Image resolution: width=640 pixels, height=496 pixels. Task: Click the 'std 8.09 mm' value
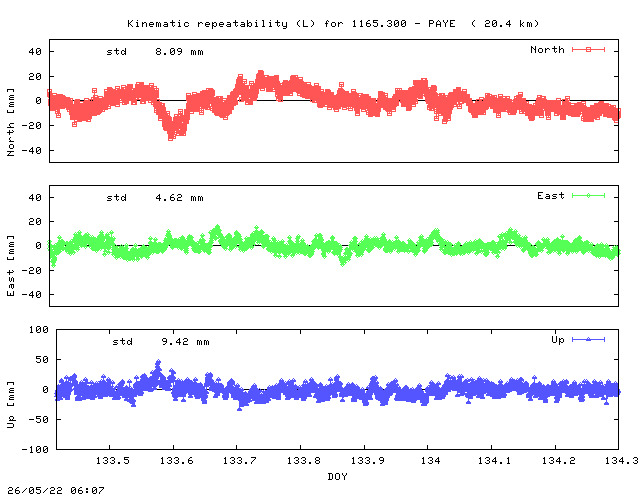click(x=155, y=52)
